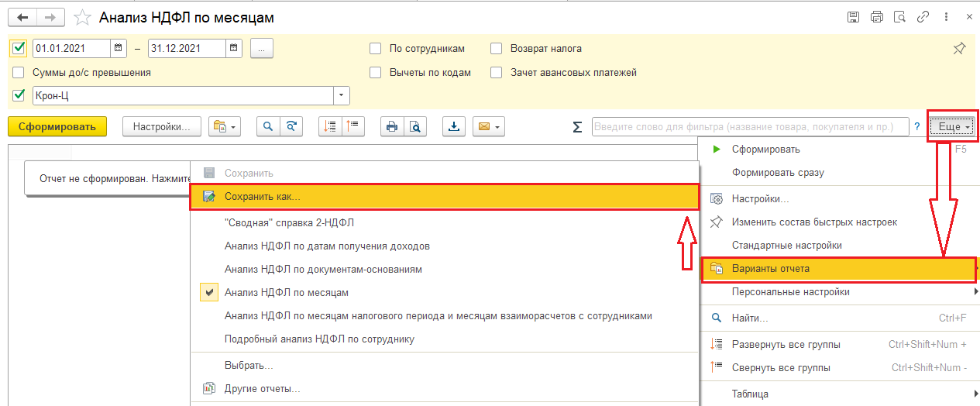Collapse all groups toolbar icon

(352, 127)
